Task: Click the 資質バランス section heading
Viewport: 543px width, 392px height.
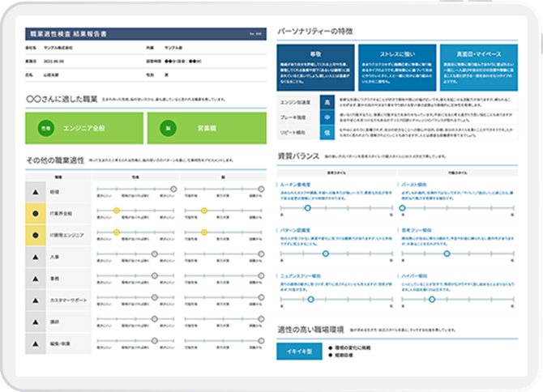Action: 298,156
